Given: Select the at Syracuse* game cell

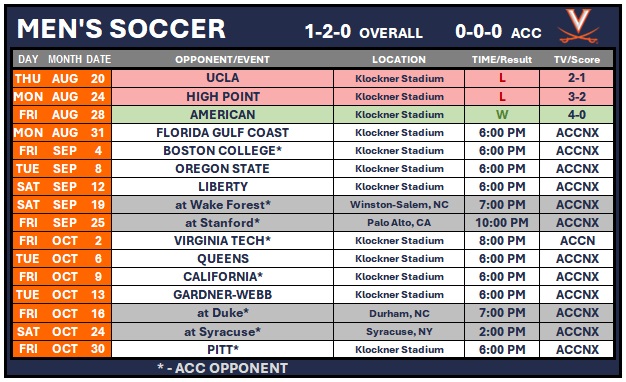Looking at the screenshot, I should (222, 332).
